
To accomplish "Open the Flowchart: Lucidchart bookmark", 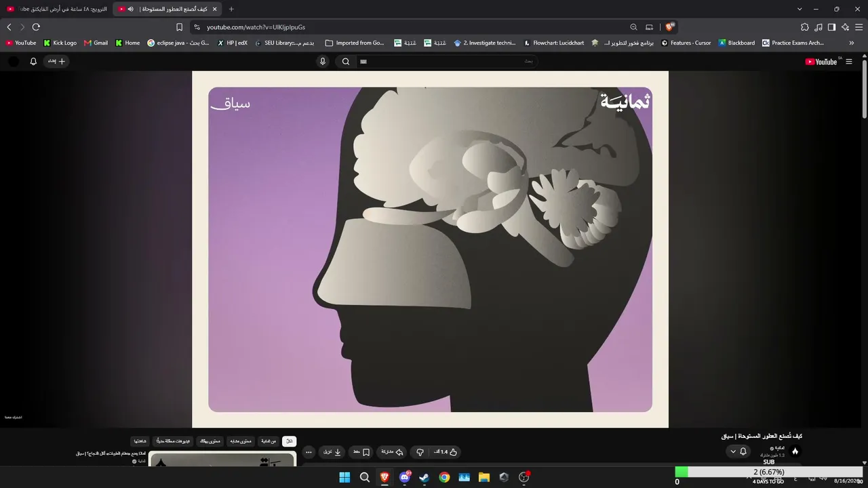I will [553, 43].
